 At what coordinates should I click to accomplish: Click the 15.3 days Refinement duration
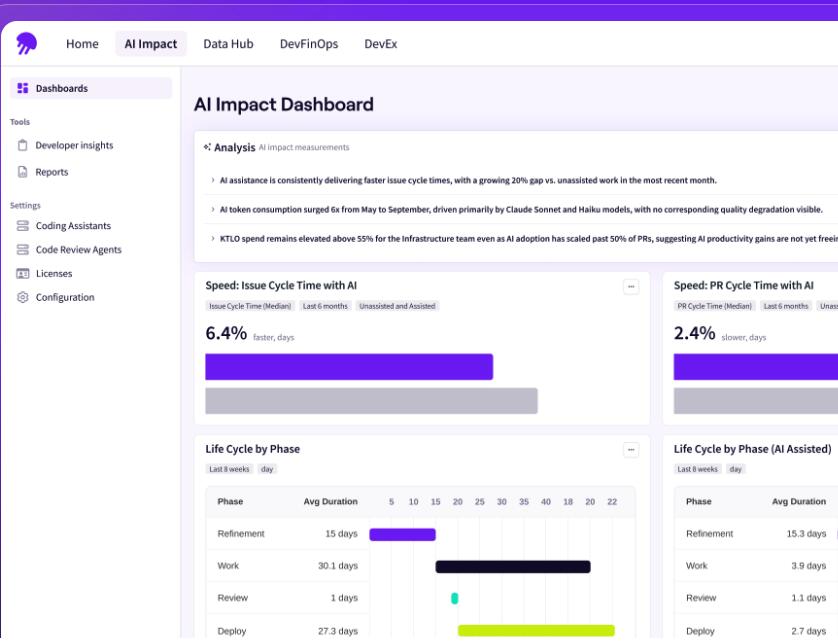pyautogui.click(x=806, y=534)
